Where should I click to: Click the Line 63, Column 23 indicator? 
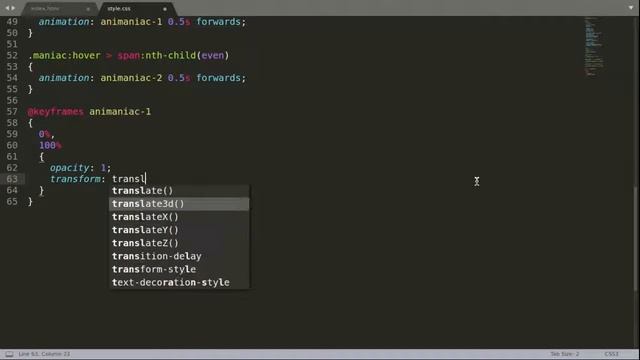pyautogui.click(x=44, y=354)
